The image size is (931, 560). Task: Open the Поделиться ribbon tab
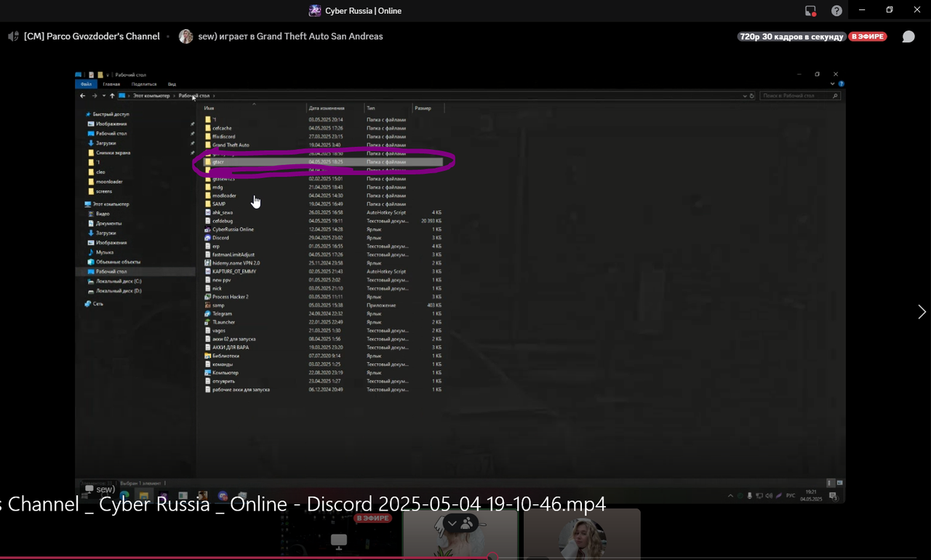tap(144, 84)
